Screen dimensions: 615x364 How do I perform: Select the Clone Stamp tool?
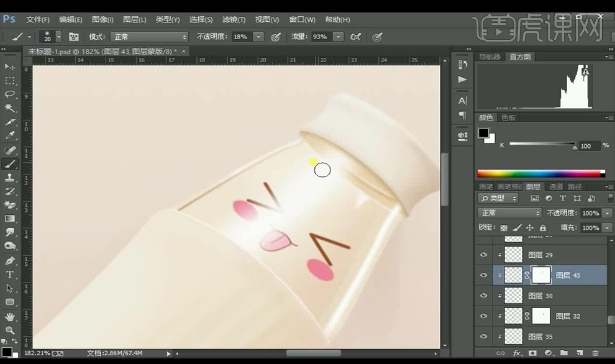pyautogui.click(x=10, y=178)
